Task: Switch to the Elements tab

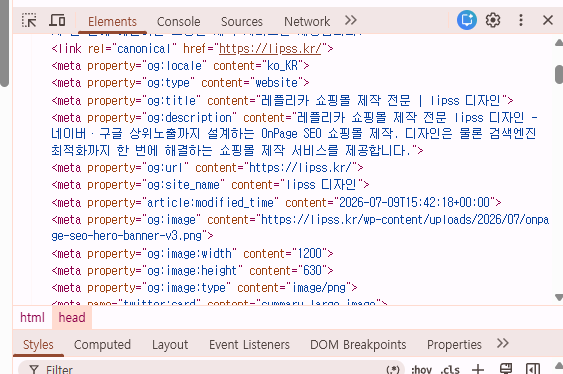Action: (112, 22)
